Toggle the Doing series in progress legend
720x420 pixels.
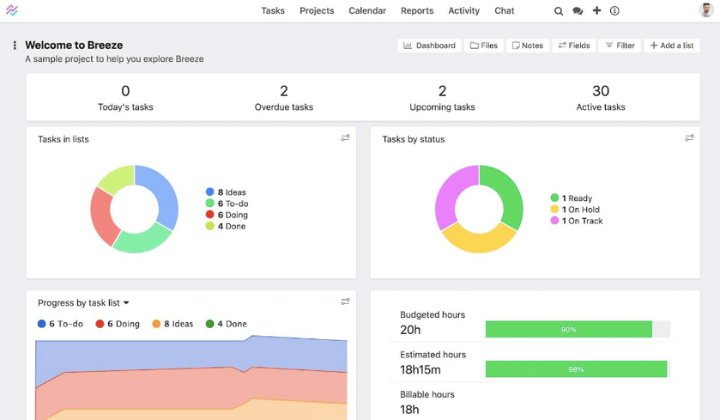117,324
